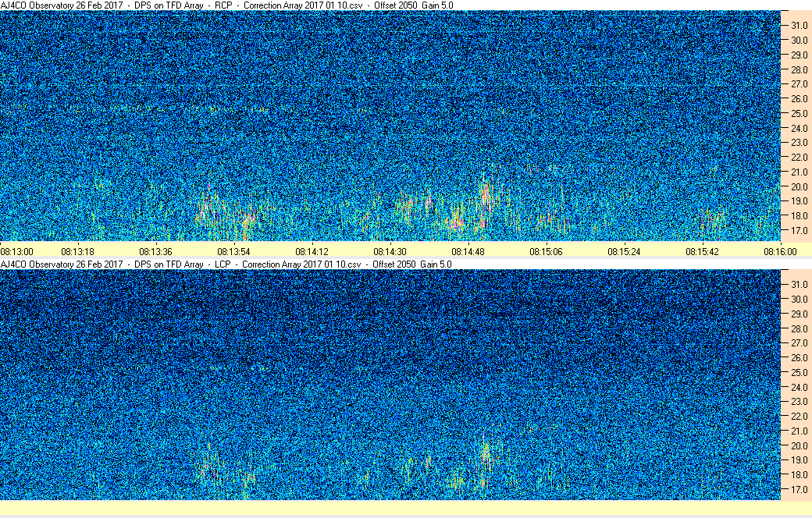This screenshot has width=812, height=518.
Task: Select the 08:15:42 time axis label
Action: 703,252
